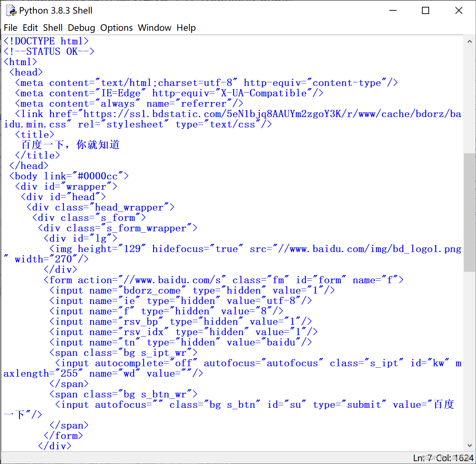Click the Ln/Col indicator in status bar
476x464 pixels.
pos(443,458)
